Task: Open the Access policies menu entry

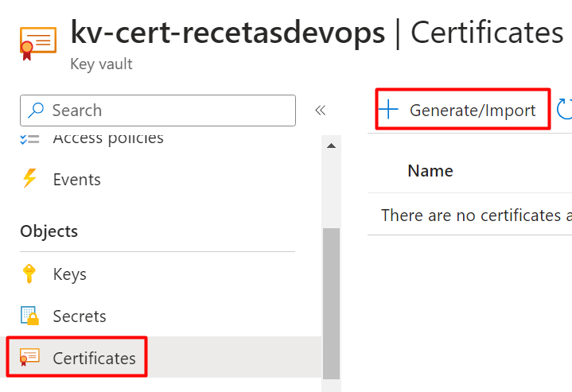Action: [x=108, y=139]
